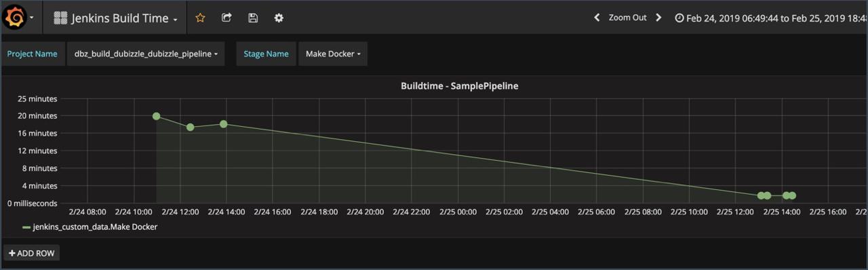Shift time range back with left arrow
The height and width of the screenshot is (270, 868).
click(597, 18)
